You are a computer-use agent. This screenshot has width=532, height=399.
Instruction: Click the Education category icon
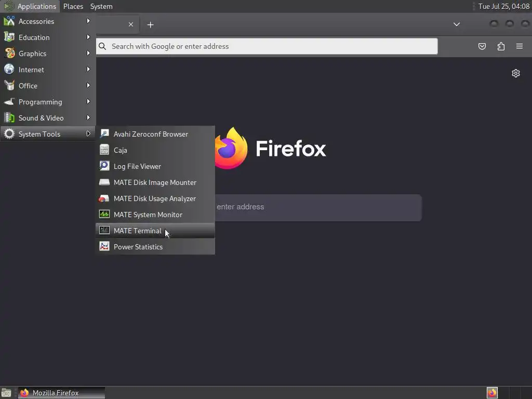9,37
